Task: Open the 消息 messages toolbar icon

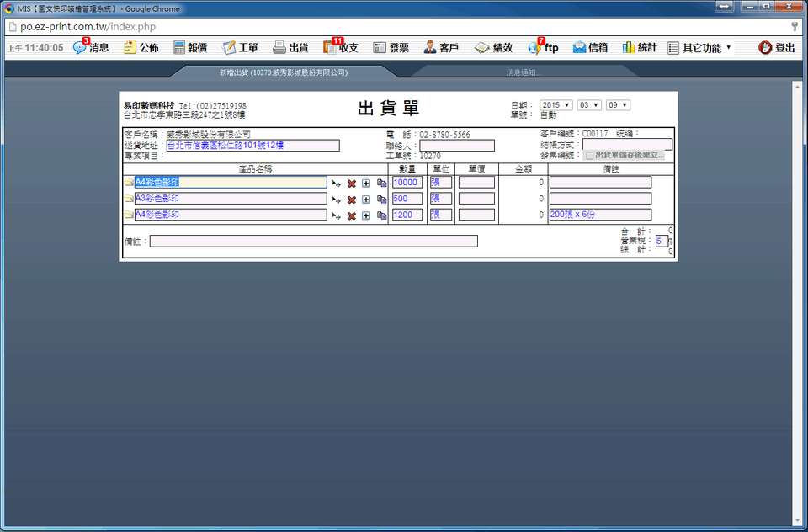Action: pyautogui.click(x=91, y=48)
